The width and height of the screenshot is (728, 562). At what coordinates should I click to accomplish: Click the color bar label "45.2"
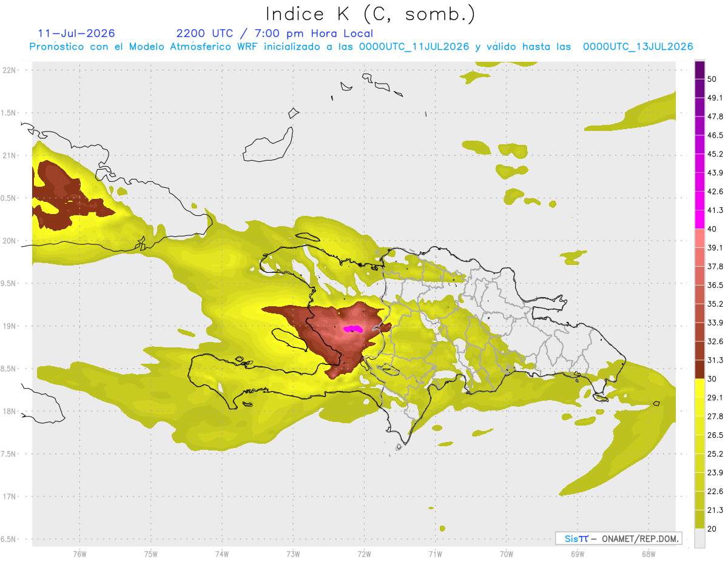pos(715,154)
